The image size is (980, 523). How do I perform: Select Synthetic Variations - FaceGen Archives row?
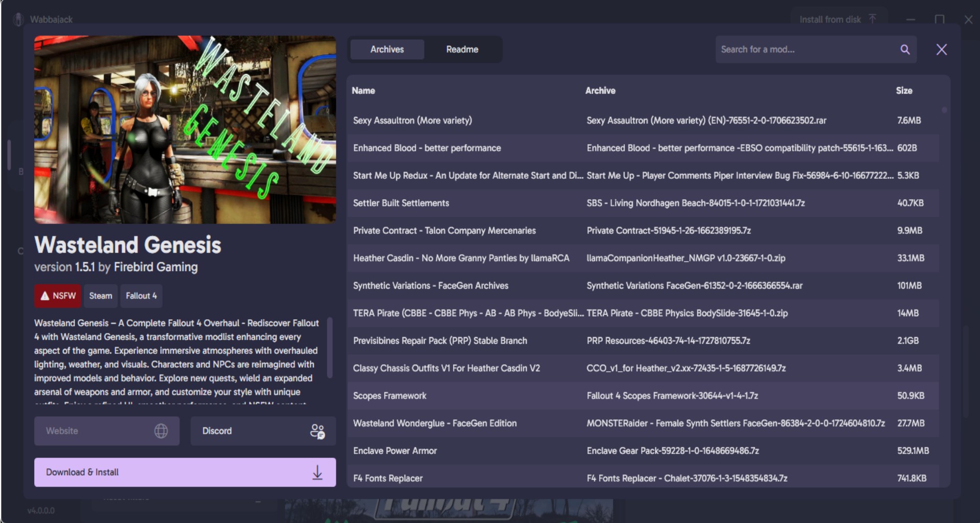643,286
